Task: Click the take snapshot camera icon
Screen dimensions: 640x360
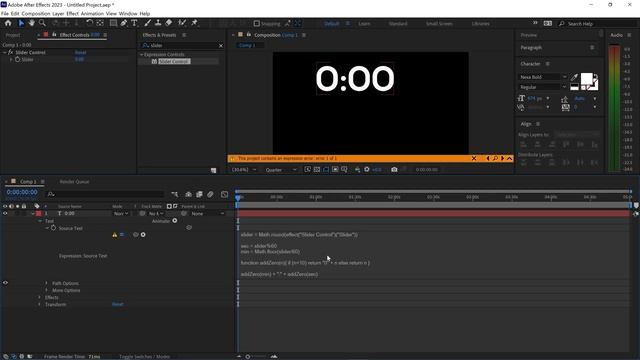Action: (394, 169)
